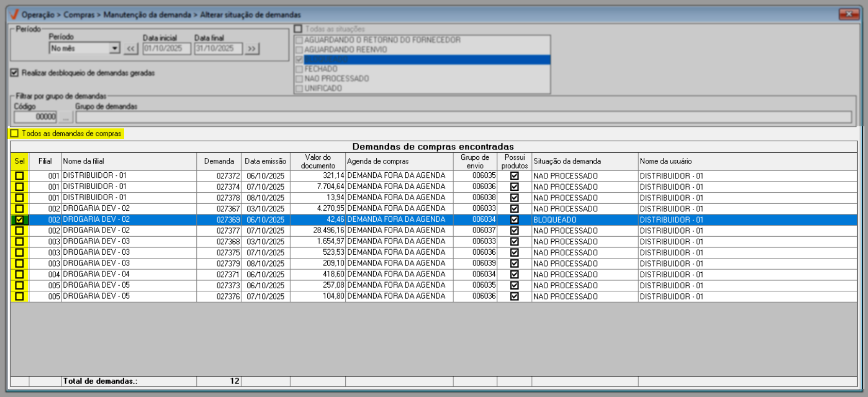Go to previous period with << button
Image resolution: width=868 pixels, height=397 pixels.
[x=130, y=48]
